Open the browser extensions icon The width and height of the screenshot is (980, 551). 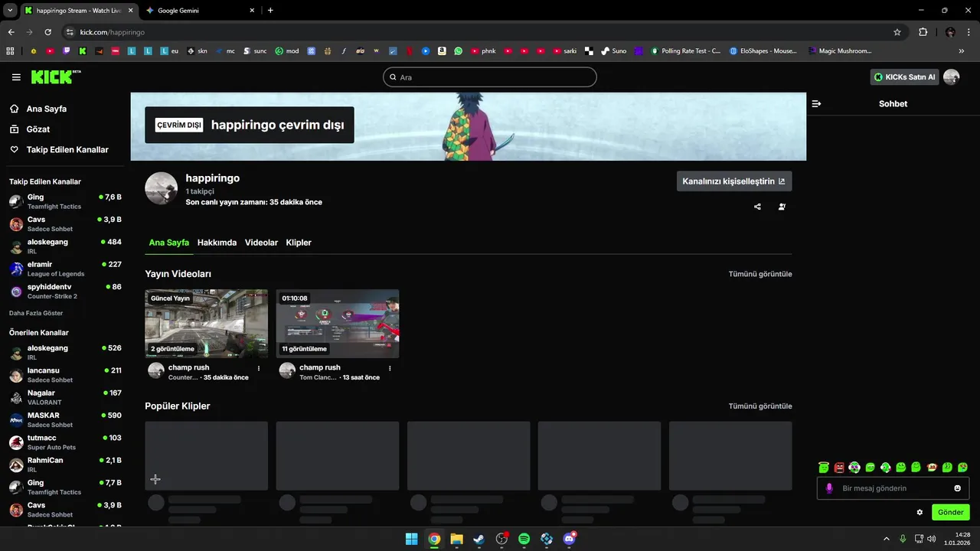pyautogui.click(x=923, y=32)
